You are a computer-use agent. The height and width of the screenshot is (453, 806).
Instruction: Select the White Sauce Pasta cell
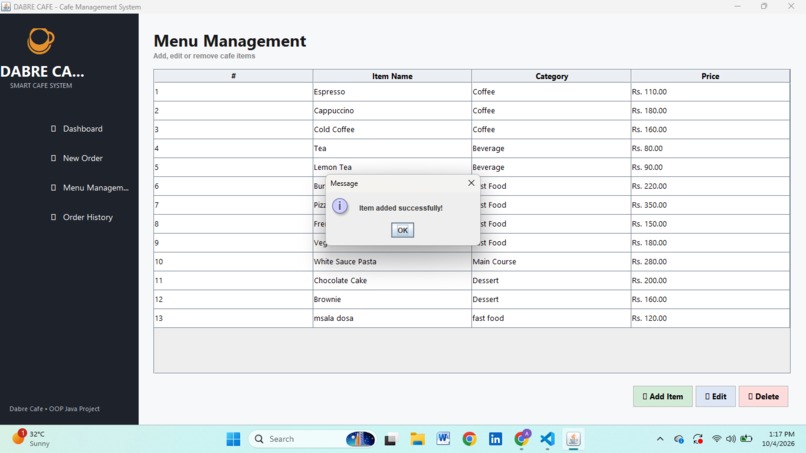coord(392,261)
